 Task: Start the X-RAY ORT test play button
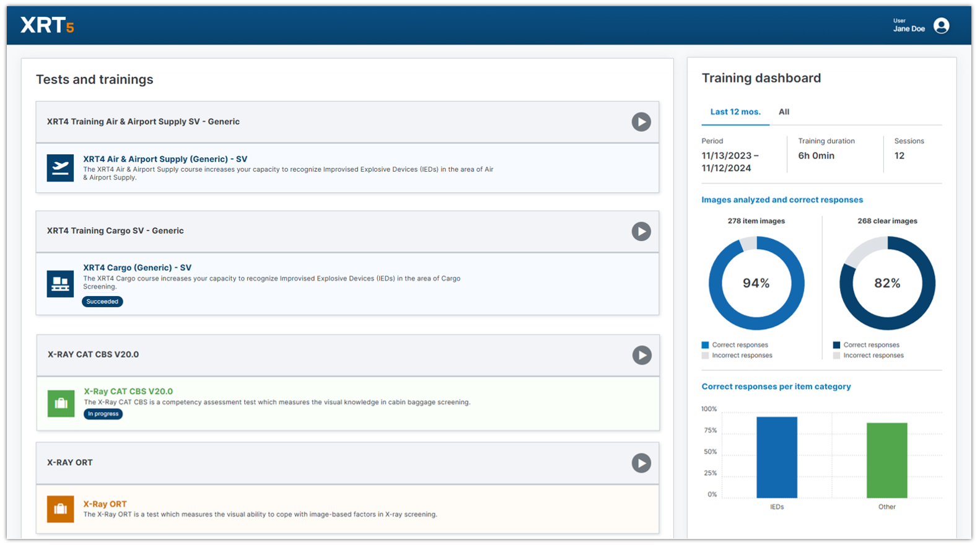641,463
